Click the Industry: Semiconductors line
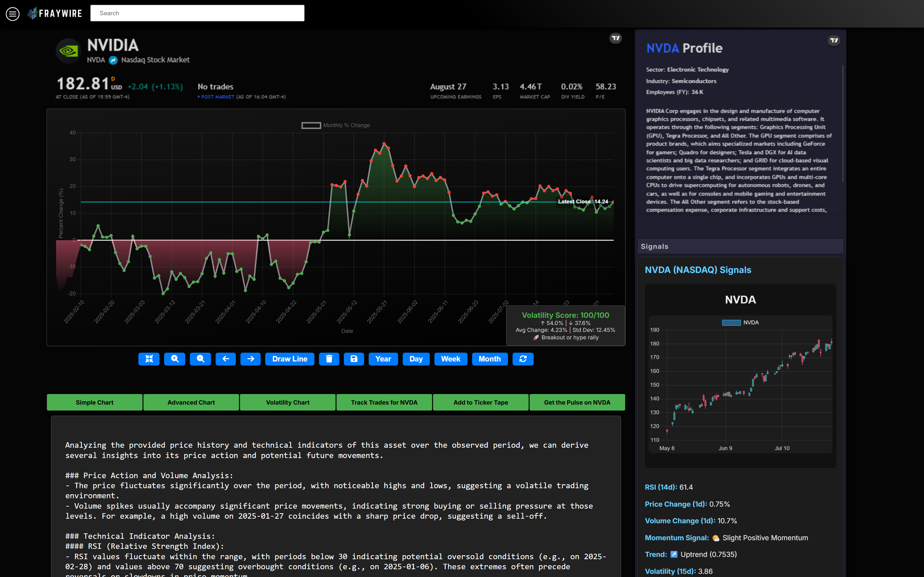 [681, 81]
